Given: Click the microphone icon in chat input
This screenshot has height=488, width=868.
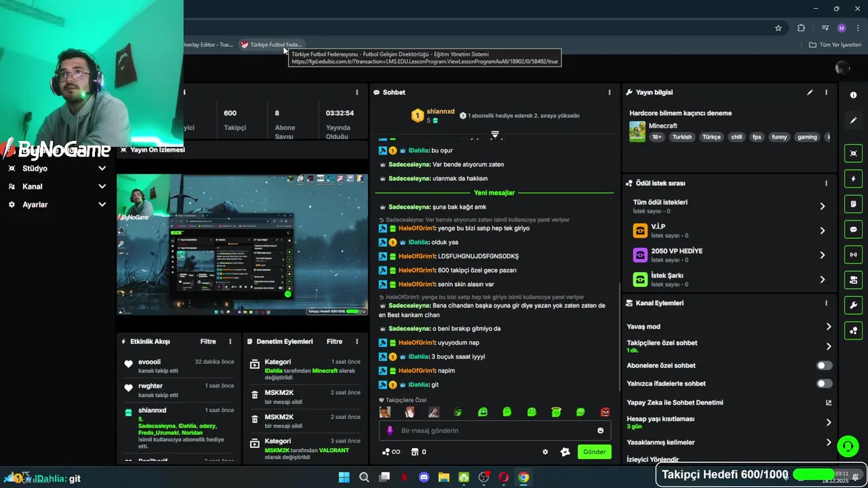Looking at the screenshot, I should [389, 430].
